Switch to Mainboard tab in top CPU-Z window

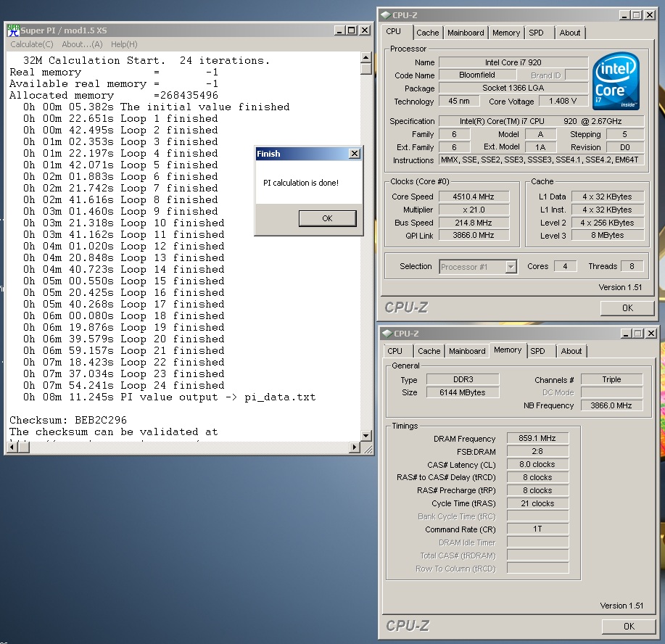tap(466, 33)
